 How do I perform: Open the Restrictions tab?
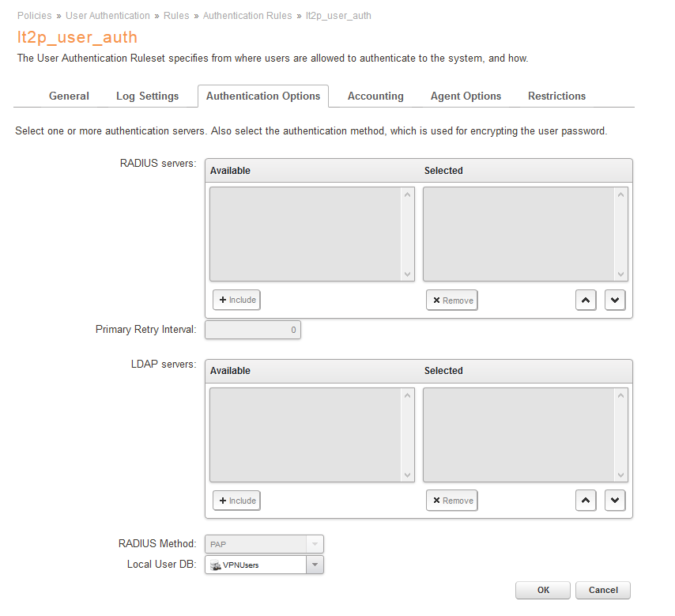click(x=556, y=96)
